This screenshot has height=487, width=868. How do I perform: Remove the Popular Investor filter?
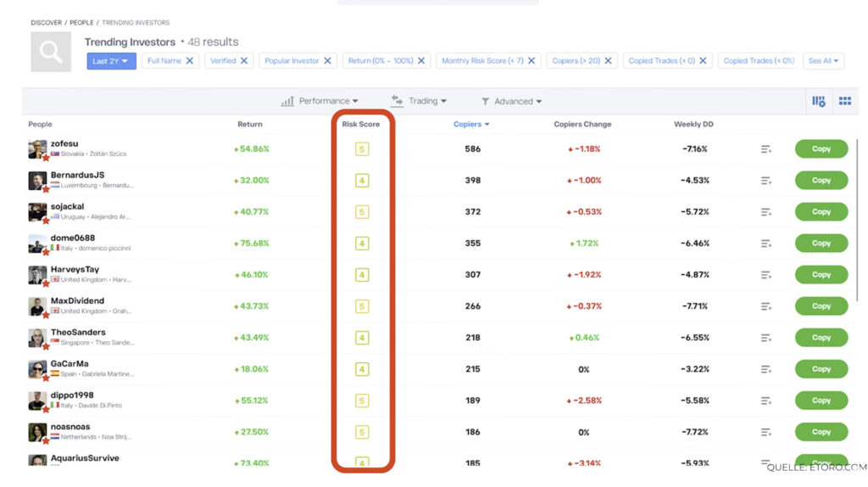327,61
